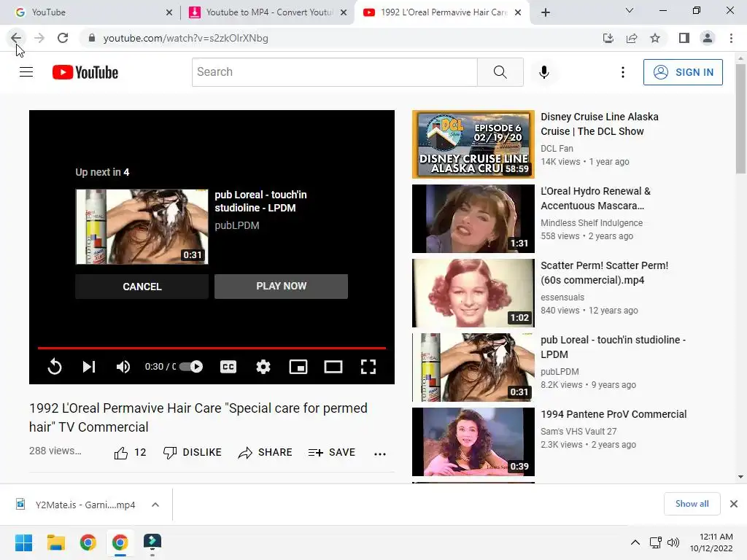
Task: Open the SHARE dialog
Action: coord(265,452)
